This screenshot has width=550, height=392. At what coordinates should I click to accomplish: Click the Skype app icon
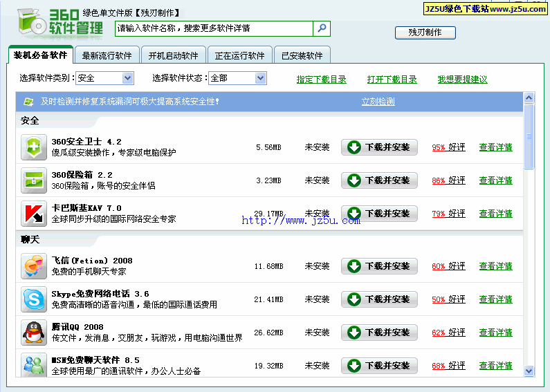point(33,299)
